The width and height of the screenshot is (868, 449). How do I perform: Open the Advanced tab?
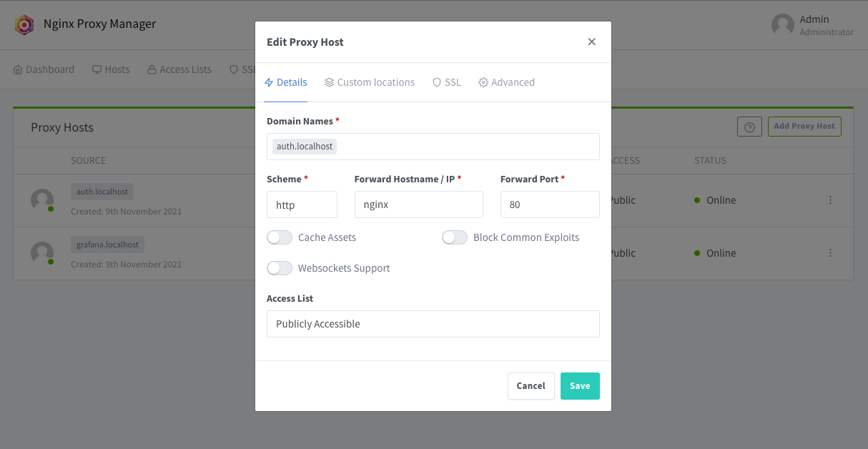coord(506,82)
